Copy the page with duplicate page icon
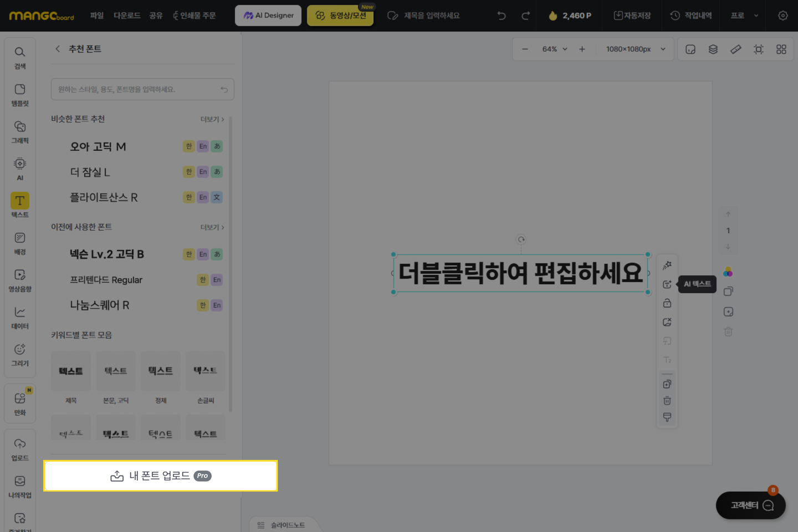798x532 pixels. tap(728, 291)
